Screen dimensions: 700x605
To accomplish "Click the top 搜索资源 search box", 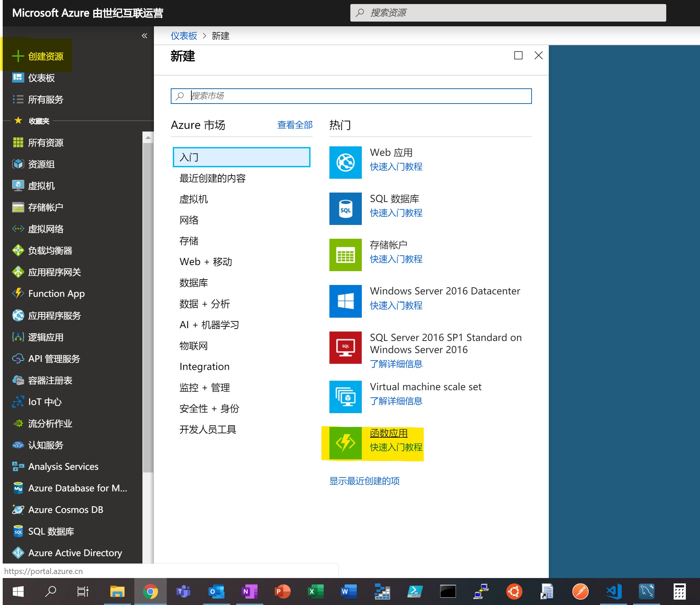I will 508,13.
